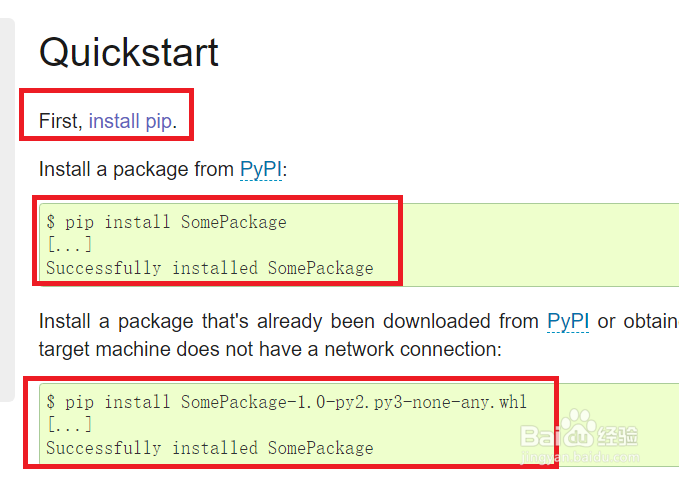679x481 pixels.
Task: Click "[...]" in the first code block
Action: click(69, 245)
